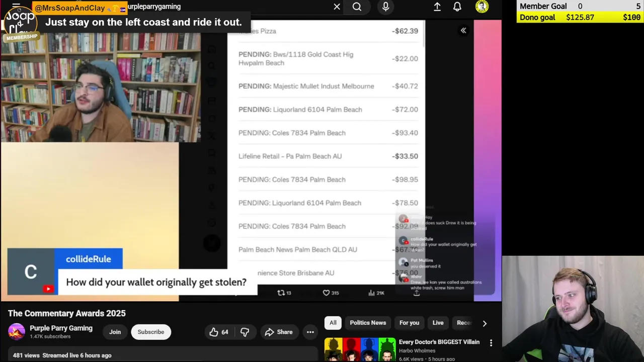The image size is (644, 362).
Task: Click the Coles 7834 Palm Beach -$98.95 row
Action: tap(328, 179)
